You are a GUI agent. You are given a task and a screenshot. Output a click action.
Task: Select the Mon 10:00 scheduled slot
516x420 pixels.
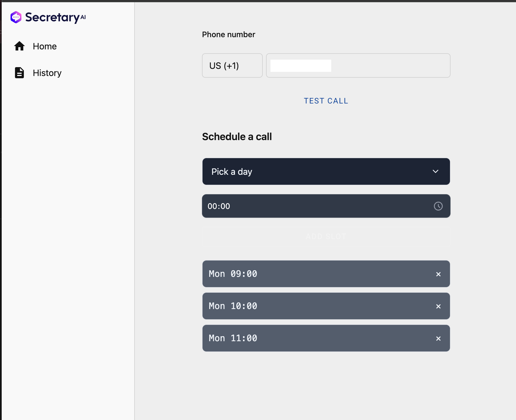(326, 306)
